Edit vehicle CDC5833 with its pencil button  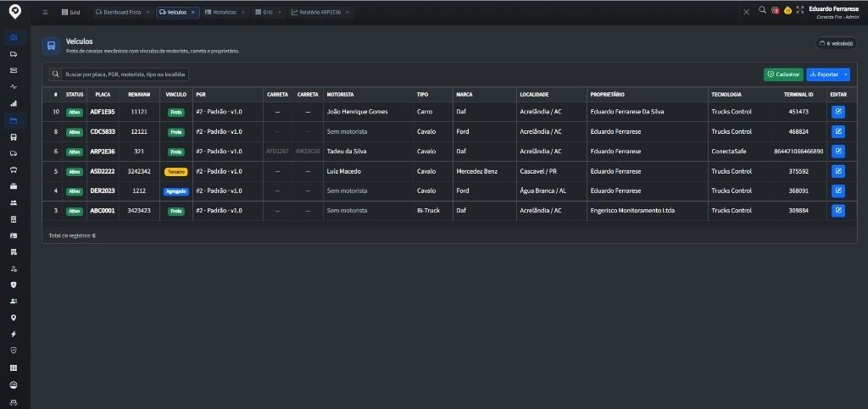pyautogui.click(x=838, y=131)
